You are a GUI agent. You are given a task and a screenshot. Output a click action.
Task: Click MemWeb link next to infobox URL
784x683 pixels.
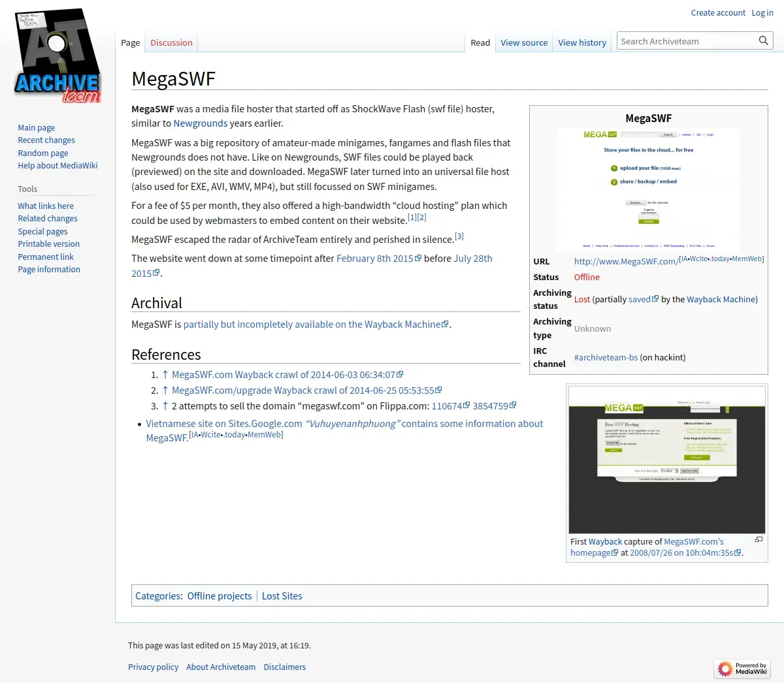point(747,259)
